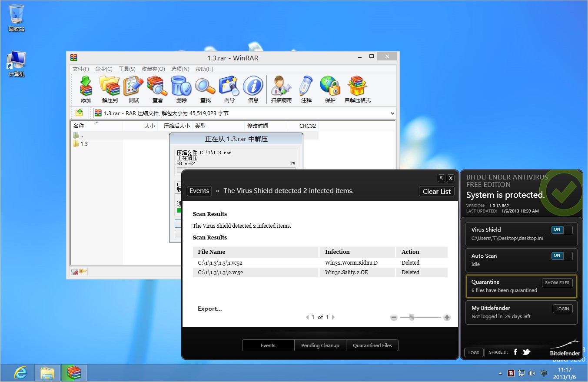Close the Bitdefender Events panel
Image resolution: width=588 pixels, height=382 pixels.
coord(451,178)
